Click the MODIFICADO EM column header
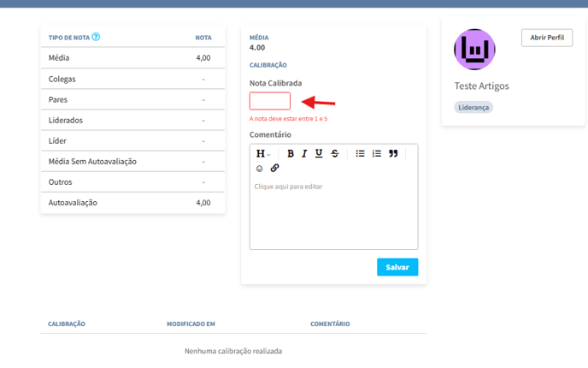Screen dimensions: 588x368 point(191,323)
